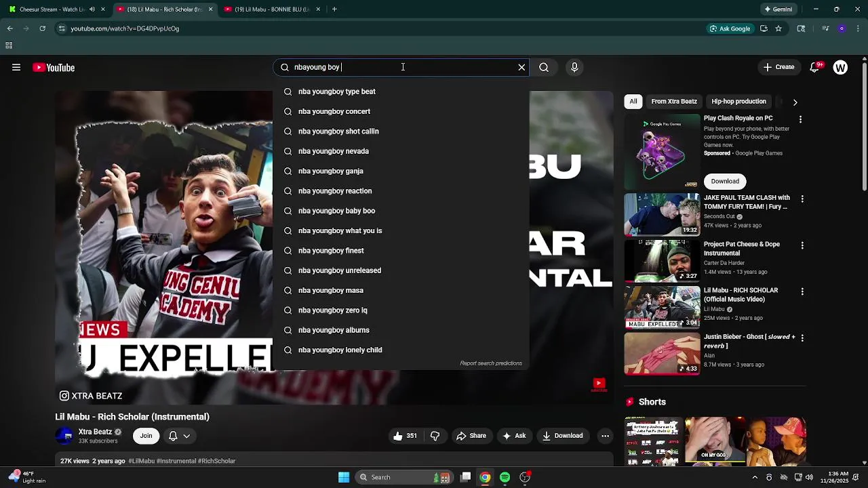The height and width of the screenshot is (488, 868).
Task: Select suggestion "nba youngboy what you is"
Action: pyautogui.click(x=401, y=230)
